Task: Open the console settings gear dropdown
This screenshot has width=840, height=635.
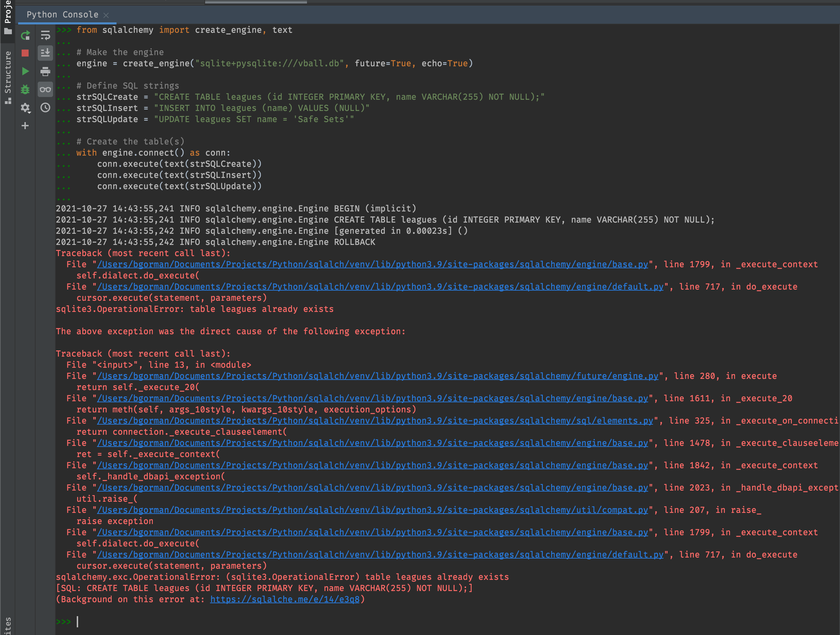Action: pos(25,108)
